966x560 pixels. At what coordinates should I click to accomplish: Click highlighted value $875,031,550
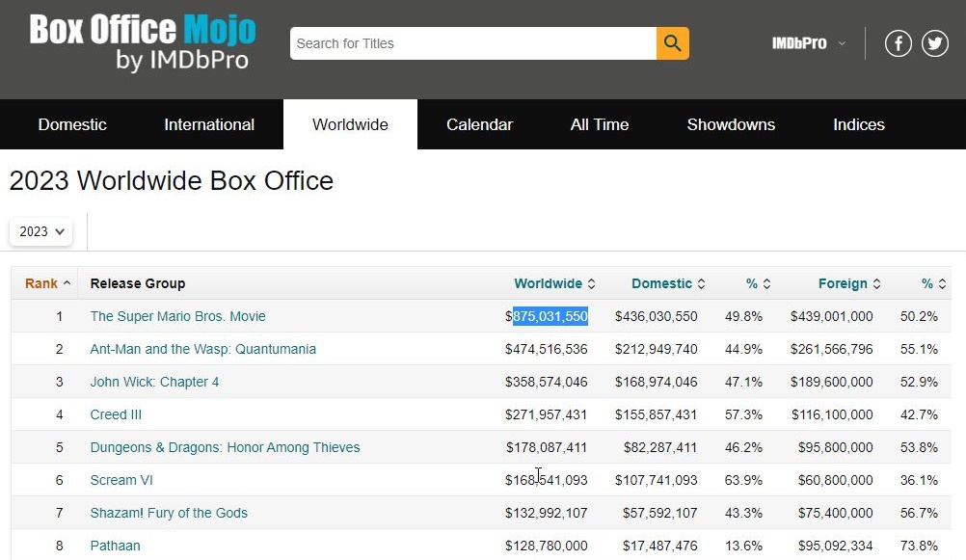coord(547,316)
